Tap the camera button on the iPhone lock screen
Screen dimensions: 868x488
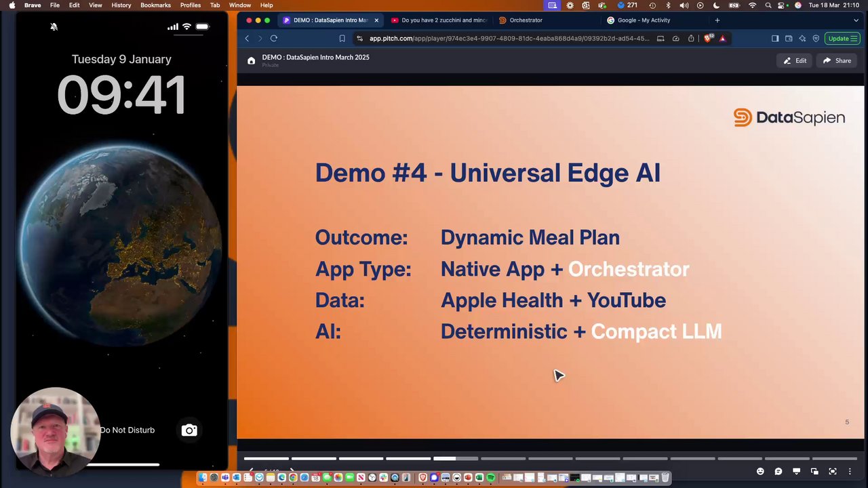pyautogui.click(x=189, y=430)
